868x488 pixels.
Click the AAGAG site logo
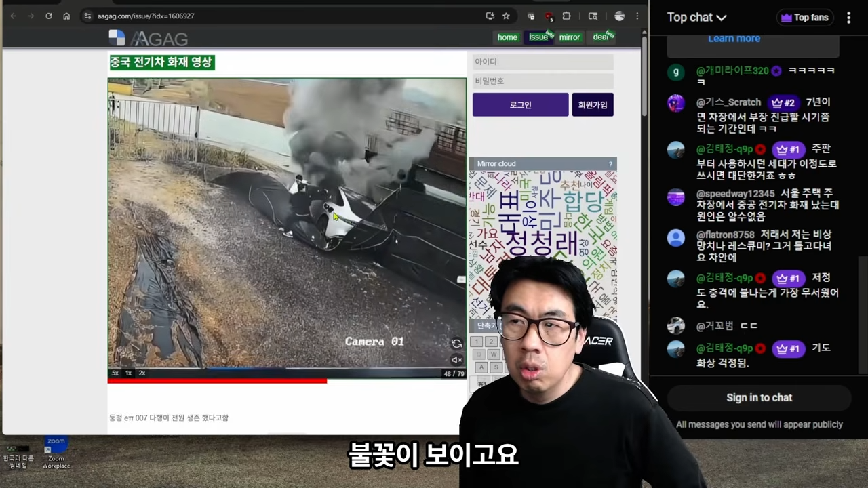tap(149, 38)
